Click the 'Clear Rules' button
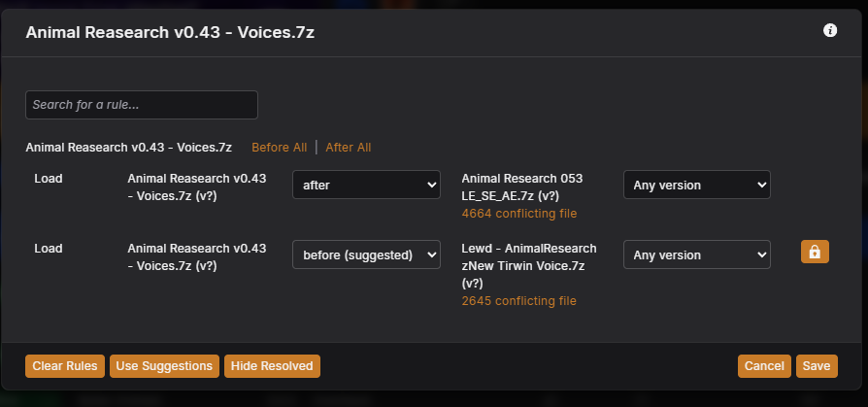The height and width of the screenshot is (407, 868). point(65,366)
